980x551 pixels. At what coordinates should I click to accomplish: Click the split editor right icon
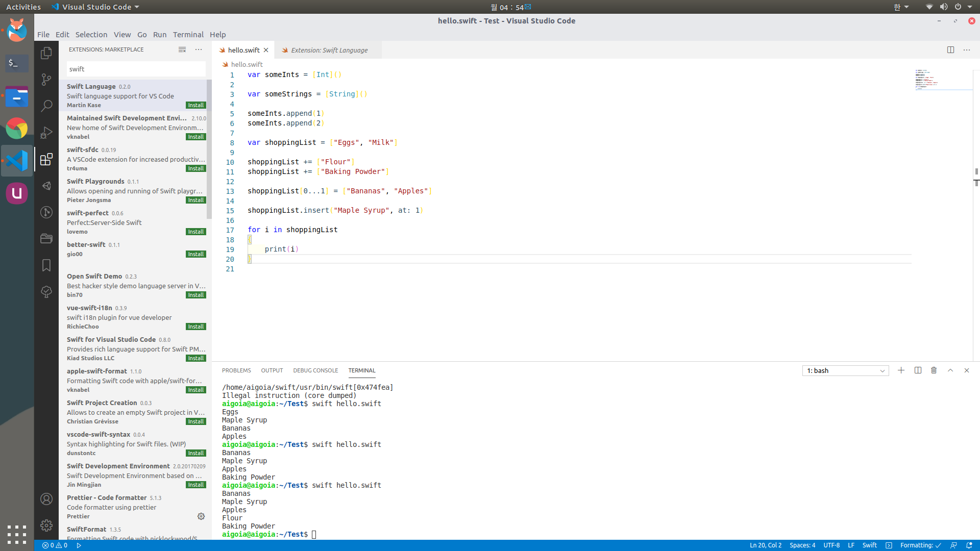[x=950, y=50]
